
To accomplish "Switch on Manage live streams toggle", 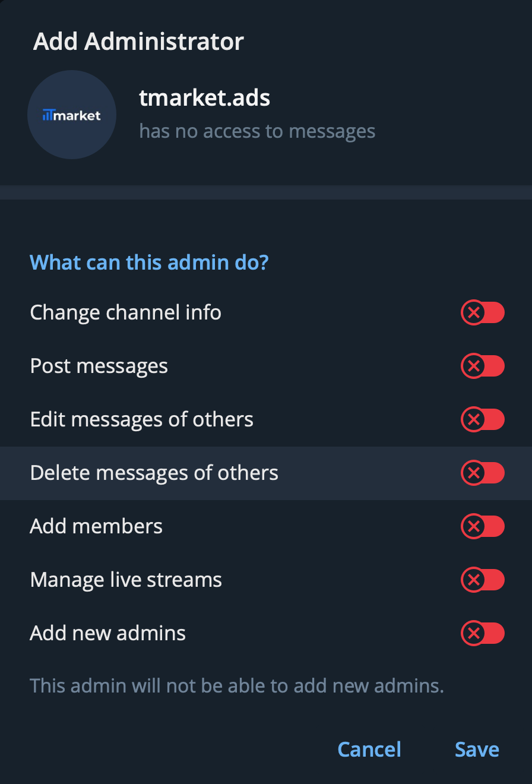I will pos(482,580).
